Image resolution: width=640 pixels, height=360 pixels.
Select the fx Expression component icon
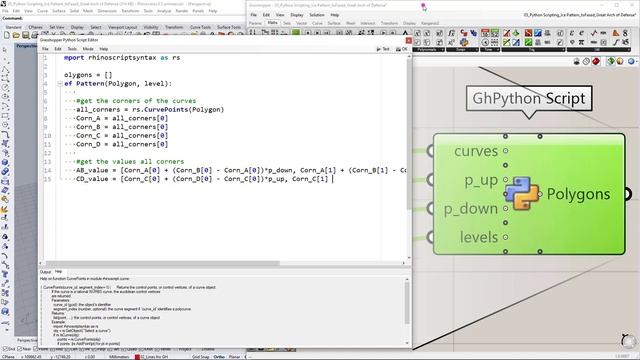(x=451, y=33)
